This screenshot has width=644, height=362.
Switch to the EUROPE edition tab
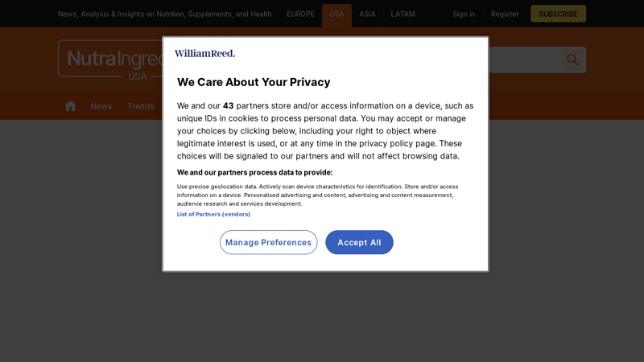point(300,14)
